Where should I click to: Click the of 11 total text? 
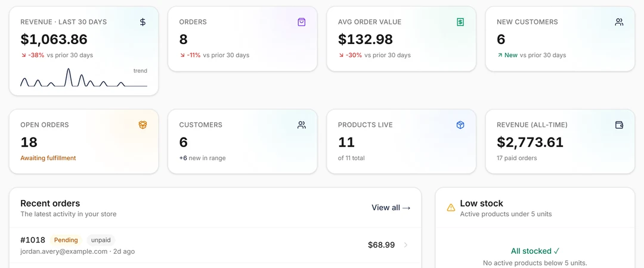(x=351, y=158)
